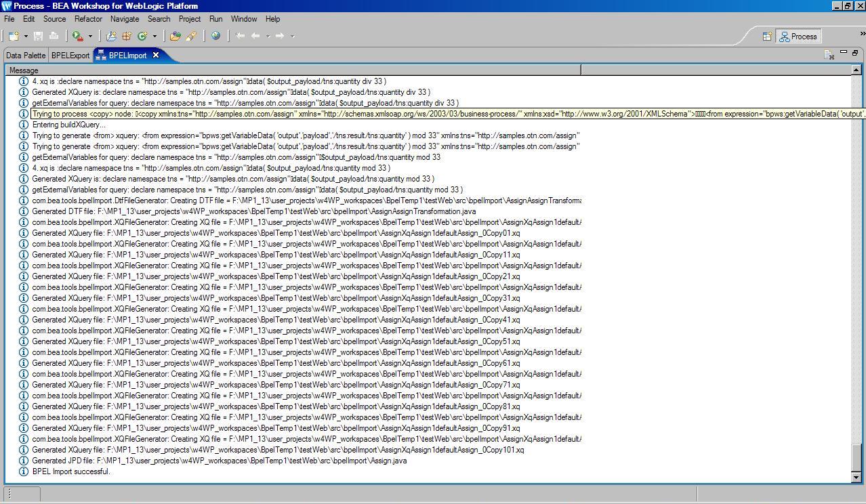The image size is (866, 504).
Task: Click the scroll up arrow of log scrollbar
Action: point(857,70)
